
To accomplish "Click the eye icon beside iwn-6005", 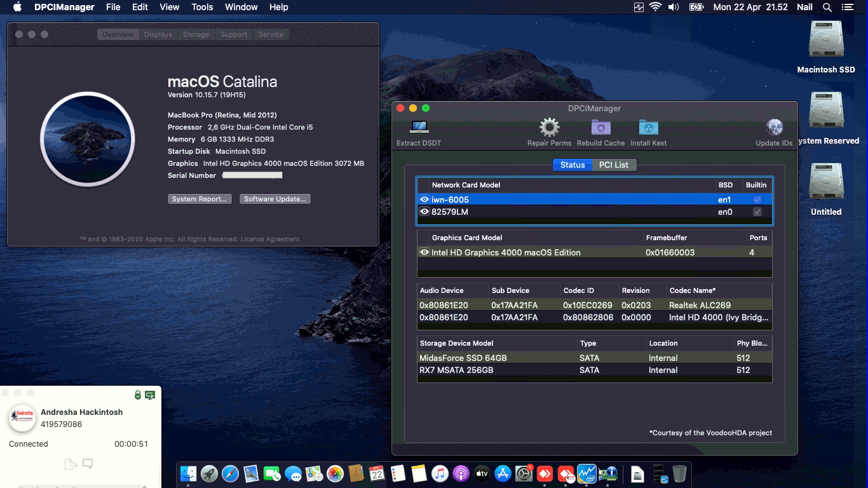I will (424, 200).
